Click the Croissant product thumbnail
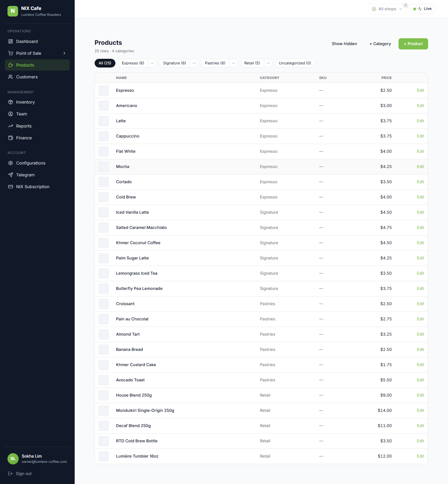 104,304
